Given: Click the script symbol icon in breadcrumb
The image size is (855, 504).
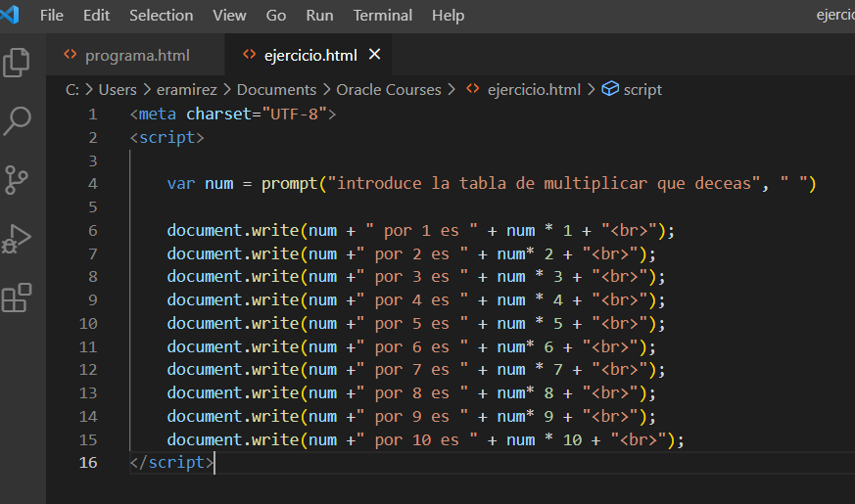Looking at the screenshot, I should pyautogui.click(x=610, y=89).
